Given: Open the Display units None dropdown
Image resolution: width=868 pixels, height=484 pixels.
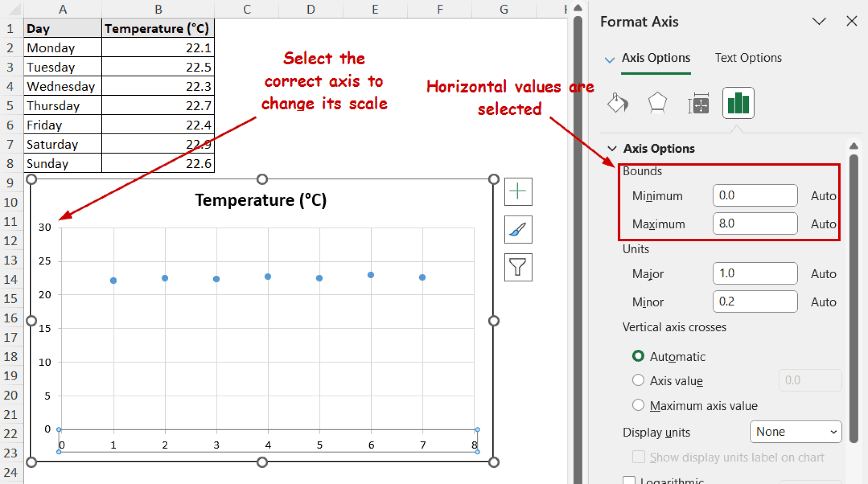Looking at the screenshot, I should (x=795, y=431).
